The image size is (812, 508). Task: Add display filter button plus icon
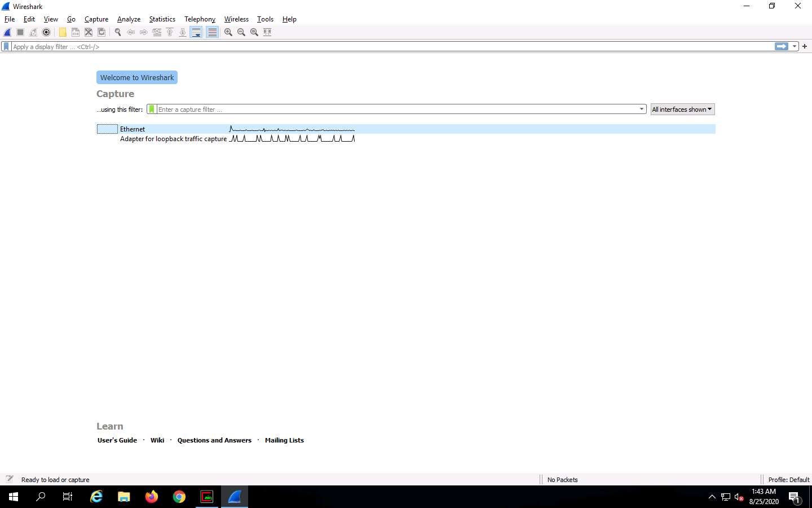tap(805, 47)
